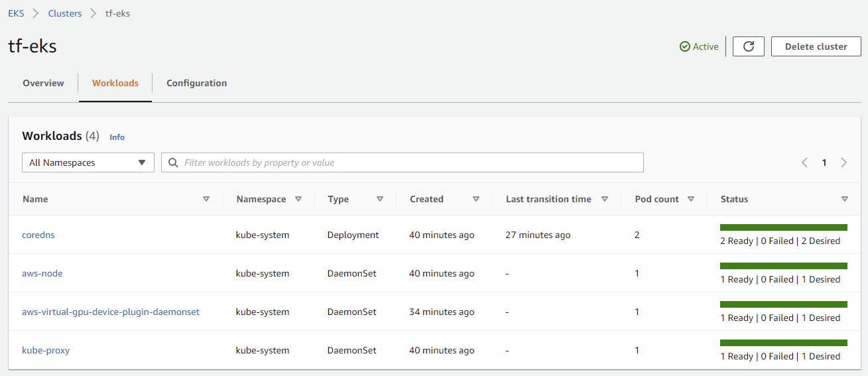Click the Clusters breadcrumb link

click(x=65, y=13)
